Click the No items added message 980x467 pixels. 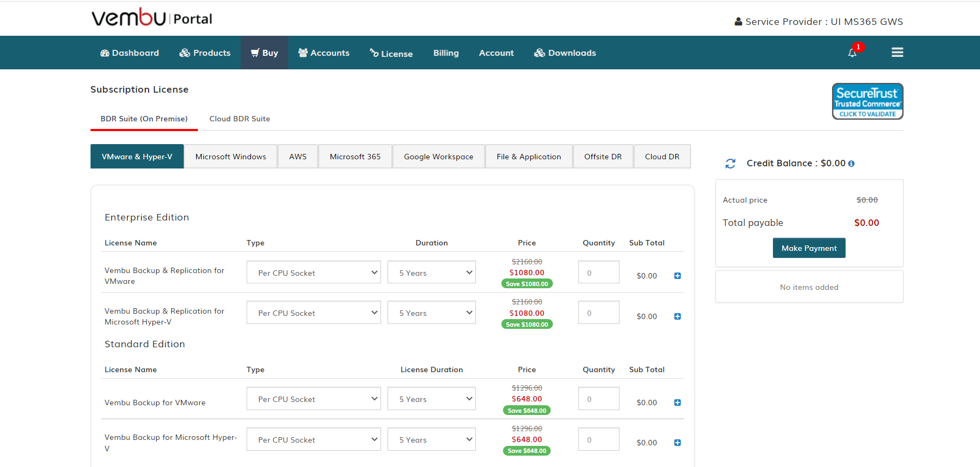[x=809, y=287]
